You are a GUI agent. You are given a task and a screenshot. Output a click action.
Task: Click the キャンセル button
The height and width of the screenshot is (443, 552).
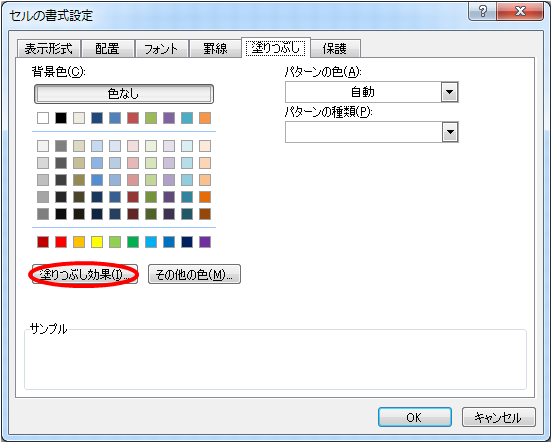click(x=498, y=417)
